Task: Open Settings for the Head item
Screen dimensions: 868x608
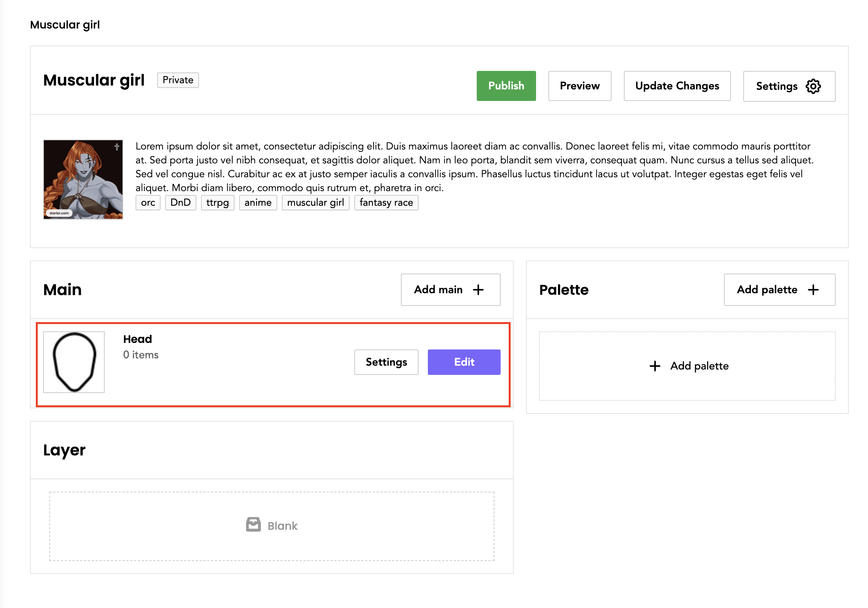Action: coord(386,362)
